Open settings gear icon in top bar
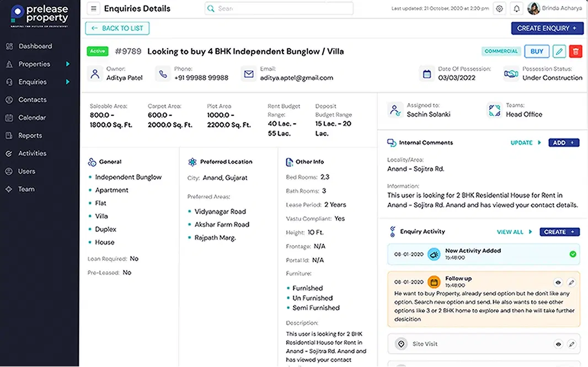This screenshot has width=588, height=367. point(499,9)
